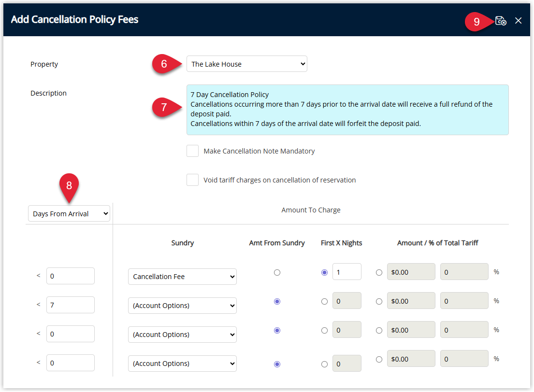The image size is (534, 392).
Task: Click the Amount / % of Total Tariff header
Action: click(438, 243)
